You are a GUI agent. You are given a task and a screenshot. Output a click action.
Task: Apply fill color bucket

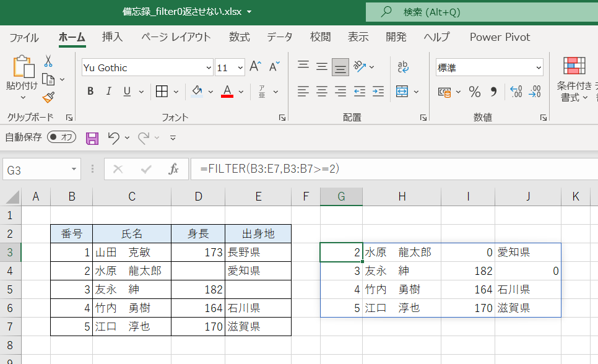click(x=197, y=91)
